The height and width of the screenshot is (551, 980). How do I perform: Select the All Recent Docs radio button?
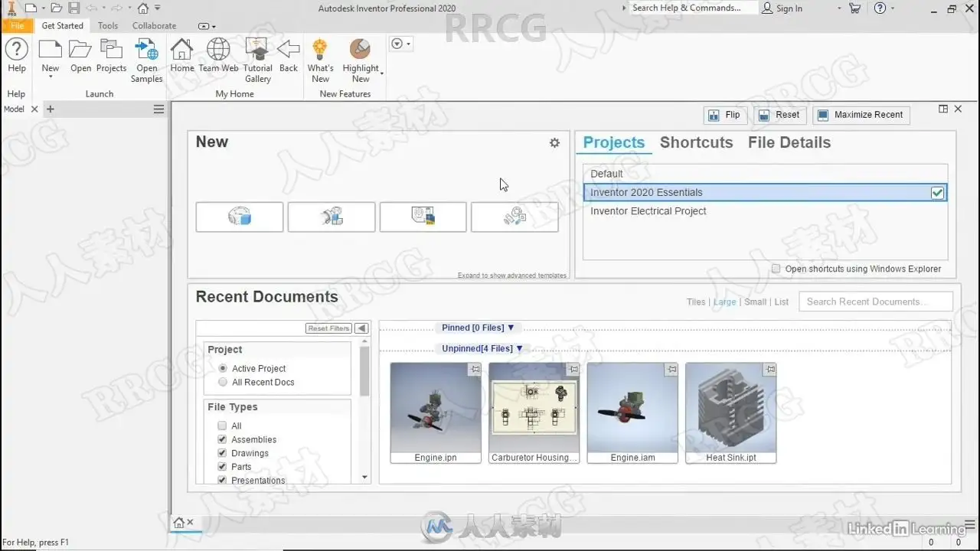[223, 382]
